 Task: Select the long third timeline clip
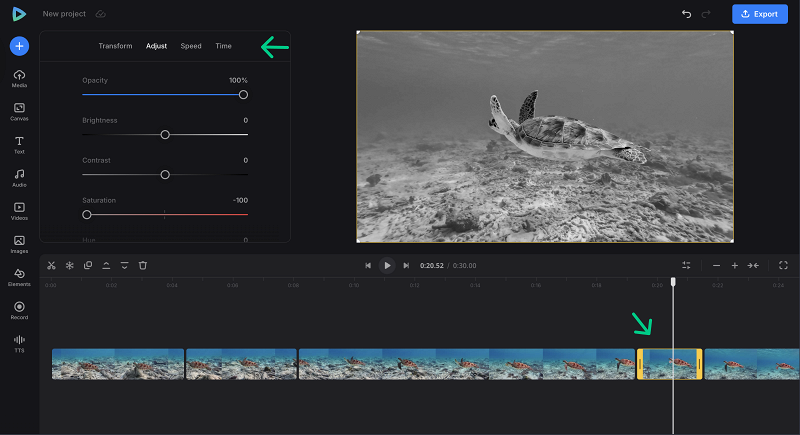(x=467, y=364)
